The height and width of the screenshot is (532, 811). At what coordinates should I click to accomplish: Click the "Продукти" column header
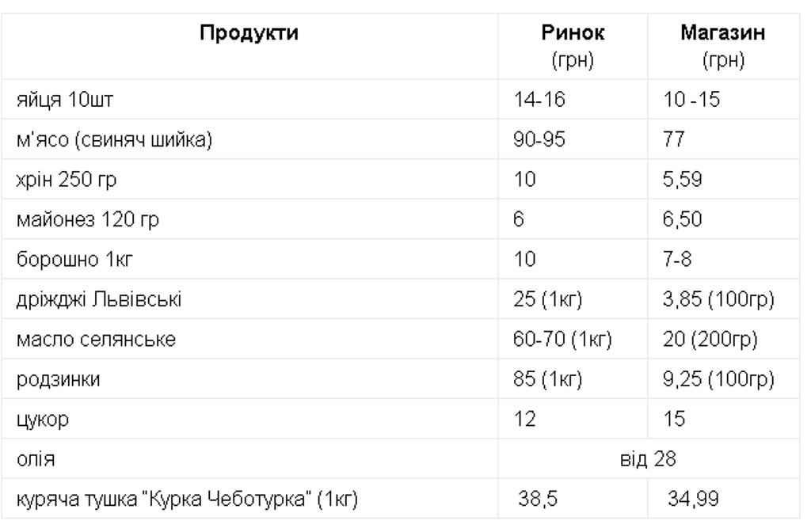(248, 34)
